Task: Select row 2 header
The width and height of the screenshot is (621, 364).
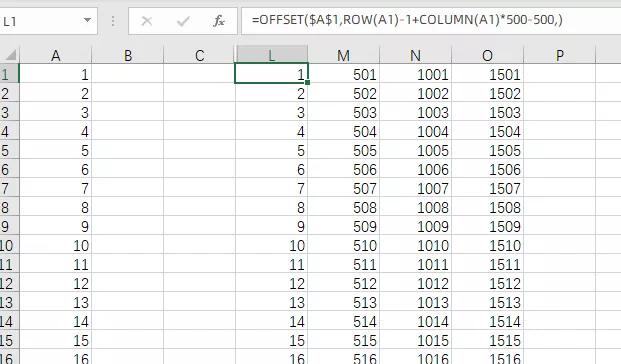Action: tap(9, 93)
